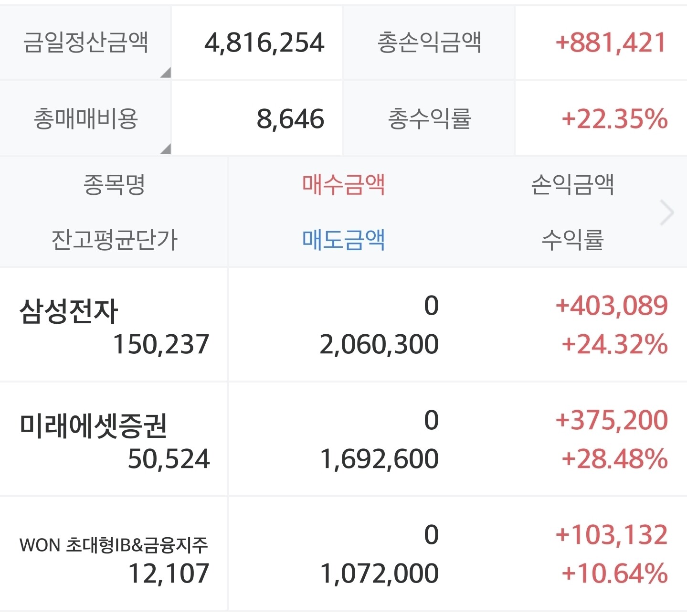687x616 pixels.
Task: Open the 미래에셋증권 stock row
Action: pos(93,425)
